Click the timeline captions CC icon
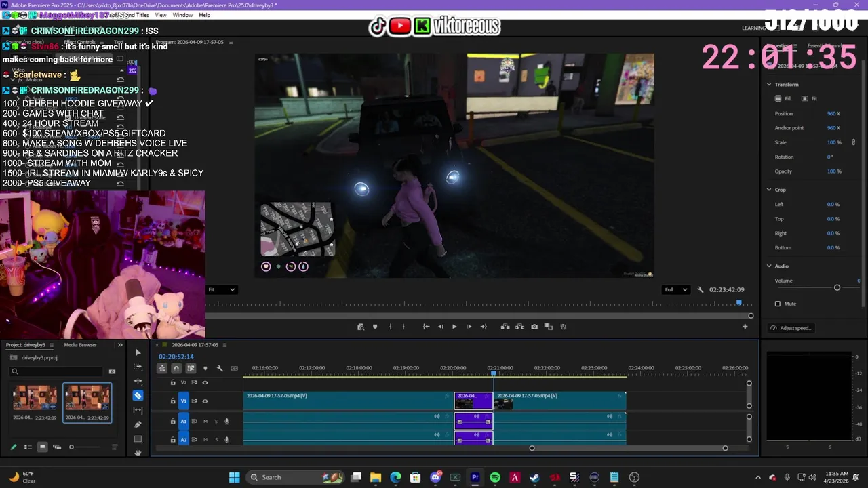This screenshot has height=488, width=868. tap(234, 368)
